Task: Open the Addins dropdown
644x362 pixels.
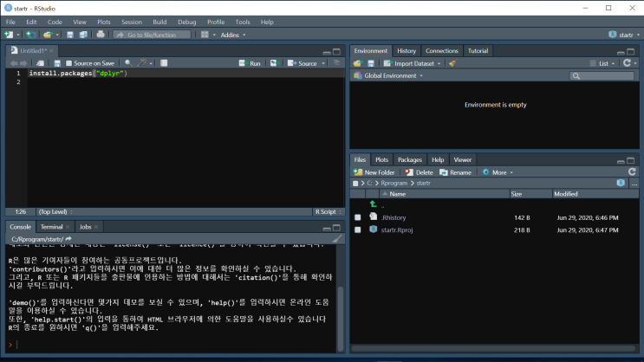Action: click(x=233, y=35)
